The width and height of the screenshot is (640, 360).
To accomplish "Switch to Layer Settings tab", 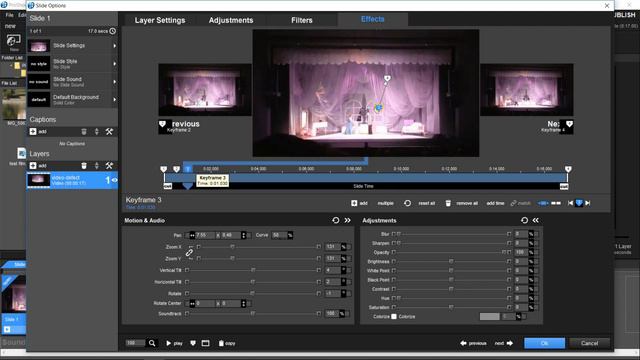I will (160, 20).
